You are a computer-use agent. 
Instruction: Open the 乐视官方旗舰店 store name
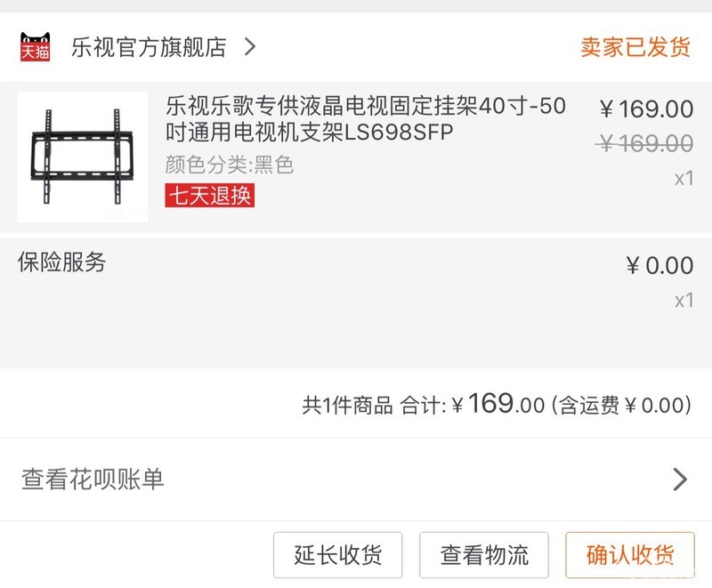click(149, 47)
